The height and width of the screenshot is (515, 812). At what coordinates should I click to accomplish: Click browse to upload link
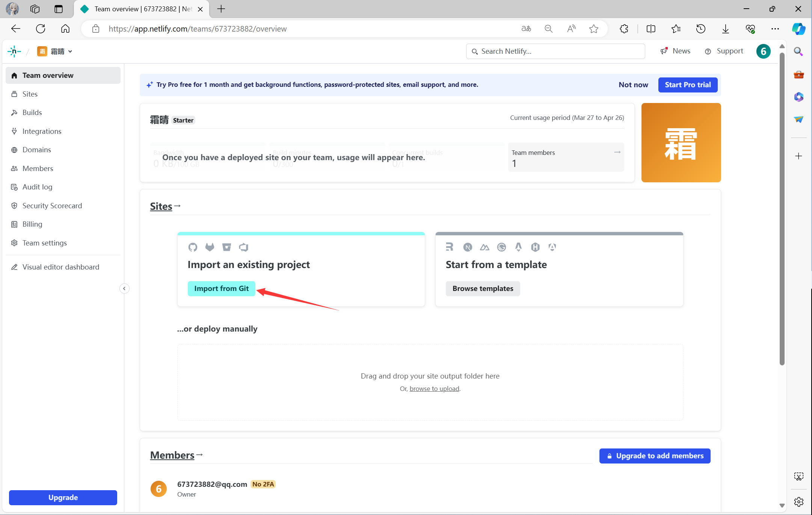(434, 388)
